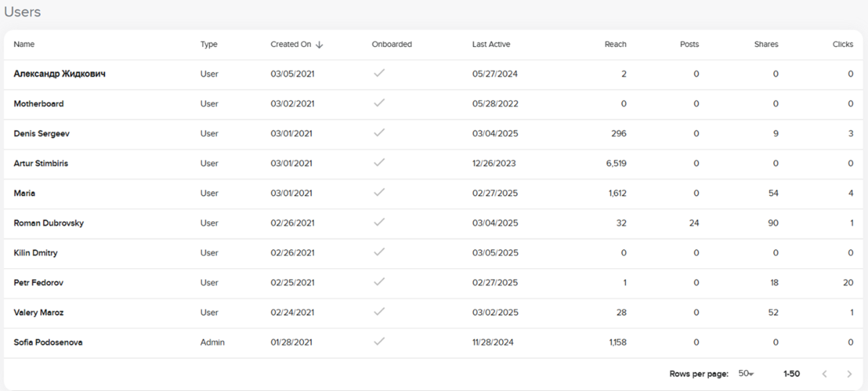
Task: Sort by Shares column header
Action: coord(766,45)
